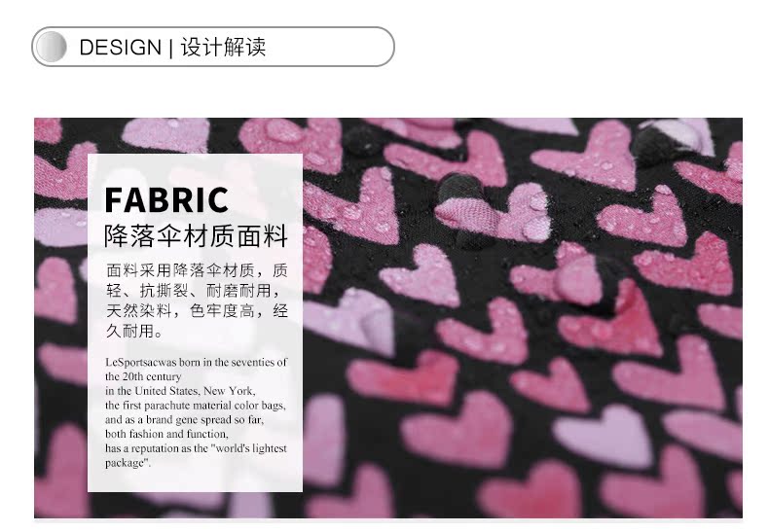Click the large water bead at photo's top right

[667, 140]
